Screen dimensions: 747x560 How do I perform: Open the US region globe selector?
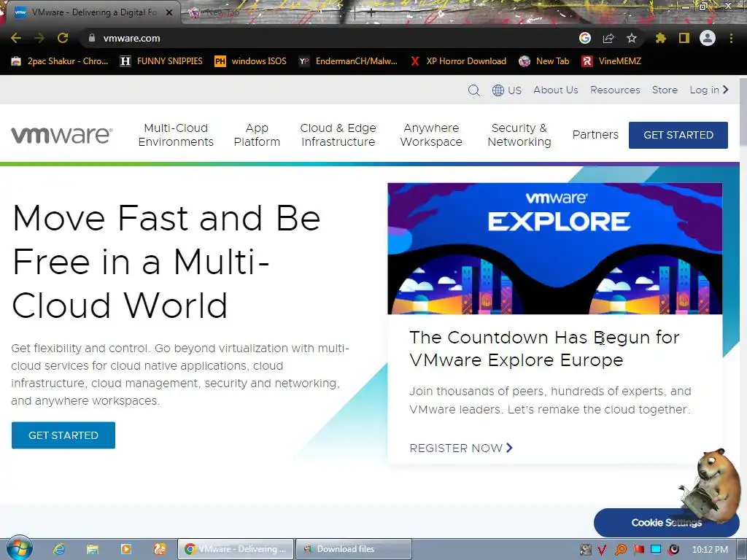(507, 90)
